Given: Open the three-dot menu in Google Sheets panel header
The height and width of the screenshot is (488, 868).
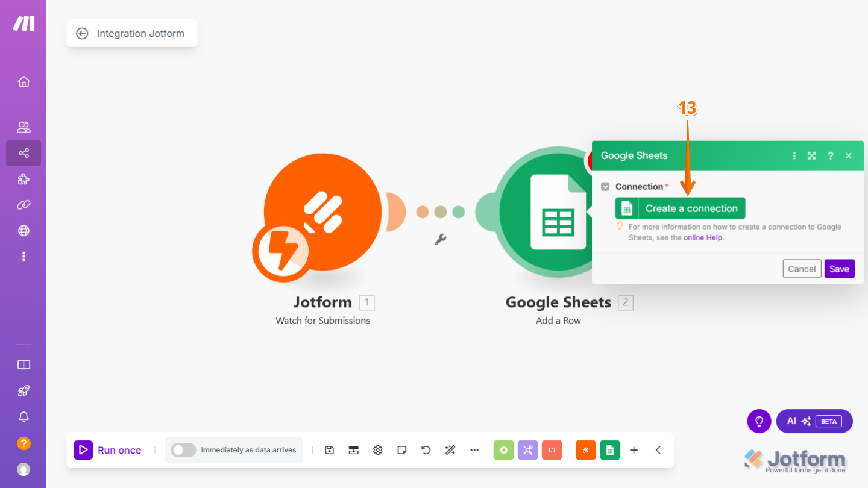Looking at the screenshot, I should 794,155.
